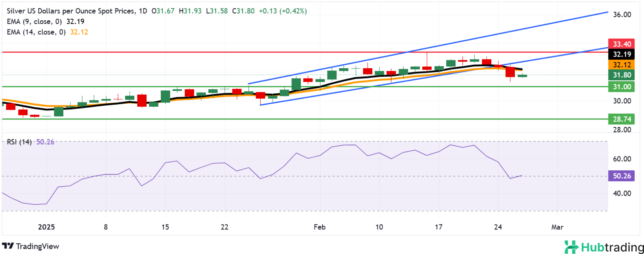Click the Hubtrading logo icon

(x=571, y=247)
